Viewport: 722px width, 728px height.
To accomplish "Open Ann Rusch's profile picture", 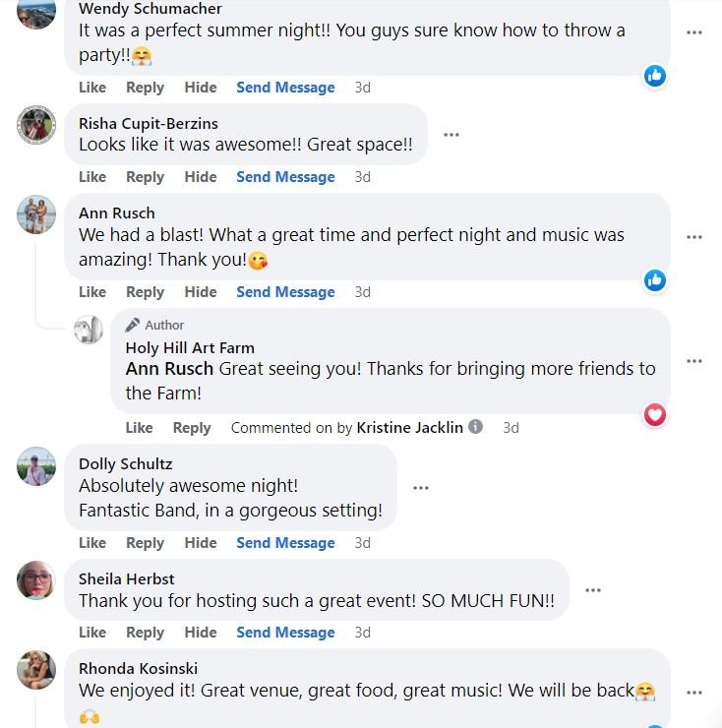I will 36,214.
